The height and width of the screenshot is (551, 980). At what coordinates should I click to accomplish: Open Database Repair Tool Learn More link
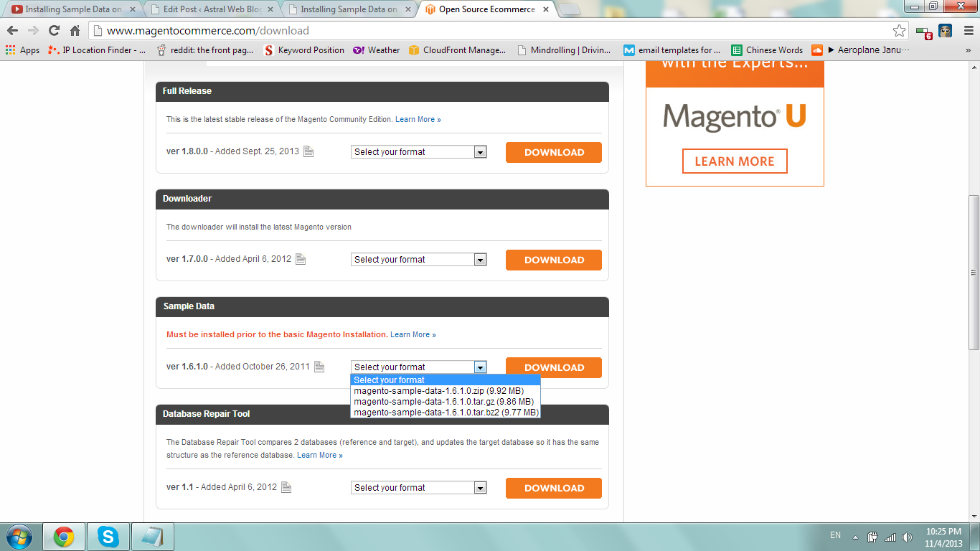[x=320, y=455]
